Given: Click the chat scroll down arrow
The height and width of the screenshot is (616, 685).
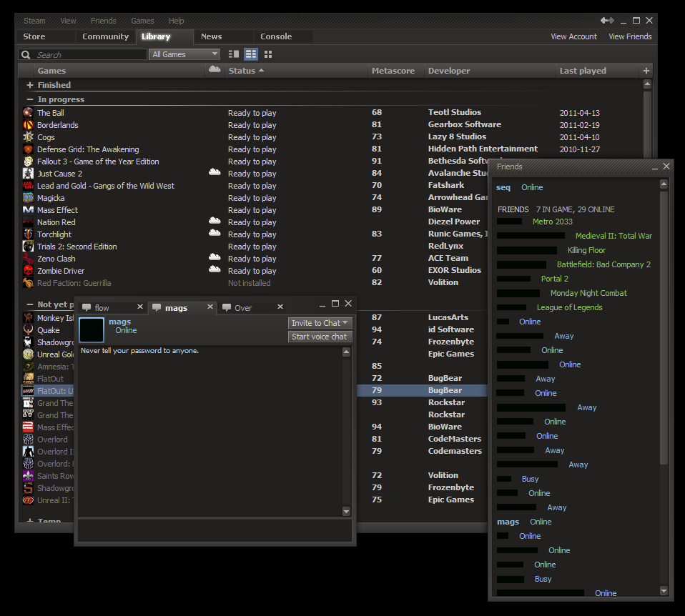Looking at the screenshot, I should (x=346, y=511).
